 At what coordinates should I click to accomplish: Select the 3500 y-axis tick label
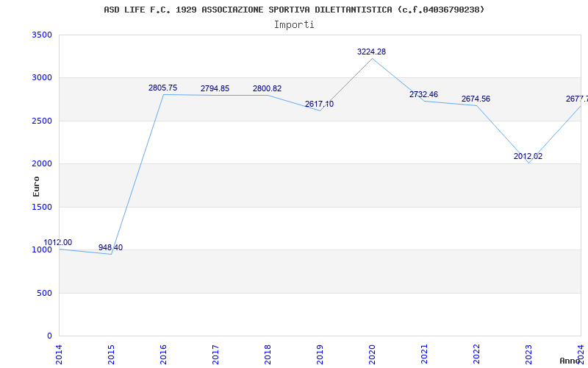[x=42, y=35]
